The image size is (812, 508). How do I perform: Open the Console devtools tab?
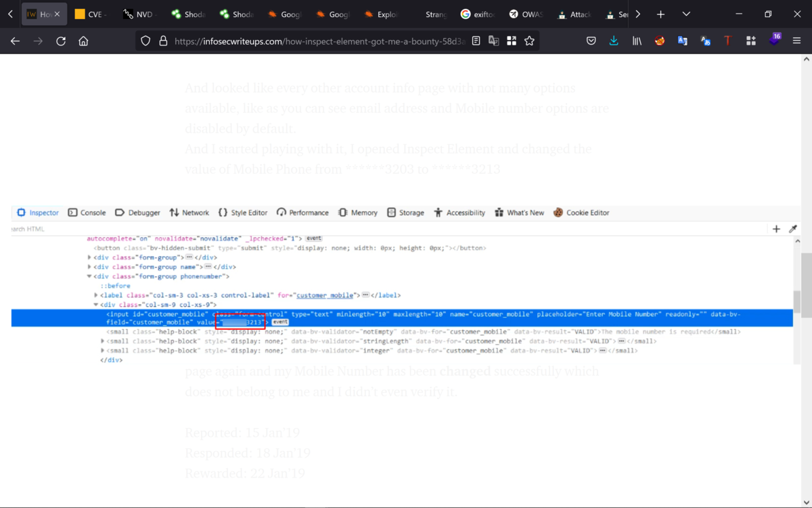point(87,213)
